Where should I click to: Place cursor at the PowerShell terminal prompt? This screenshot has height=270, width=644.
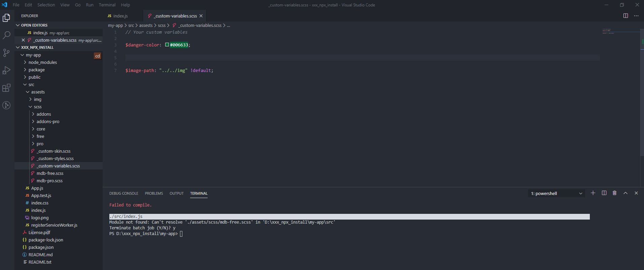click(181, 234)
